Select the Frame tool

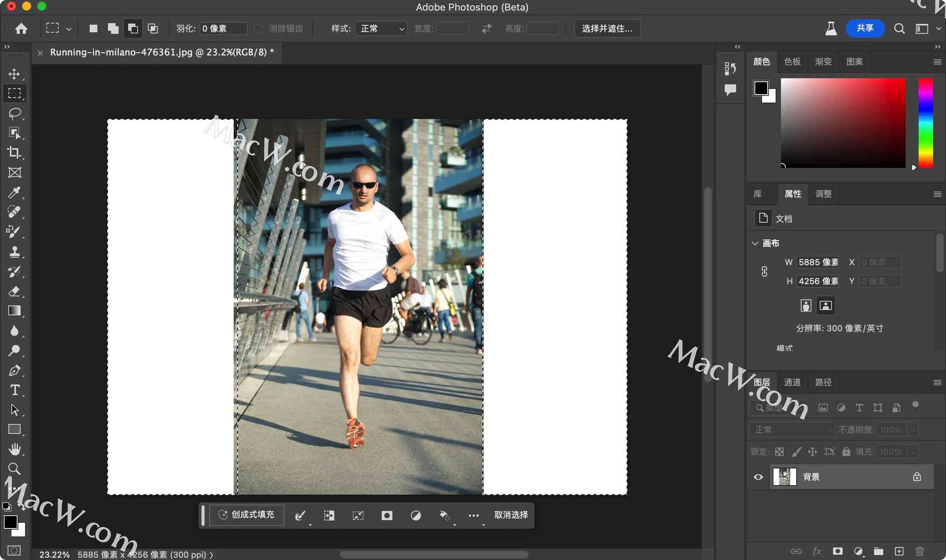[14, 172]
